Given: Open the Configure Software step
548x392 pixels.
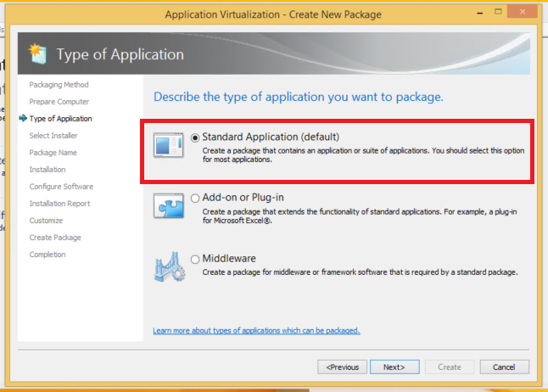Looking at the screenshot, I should point(61,187).
